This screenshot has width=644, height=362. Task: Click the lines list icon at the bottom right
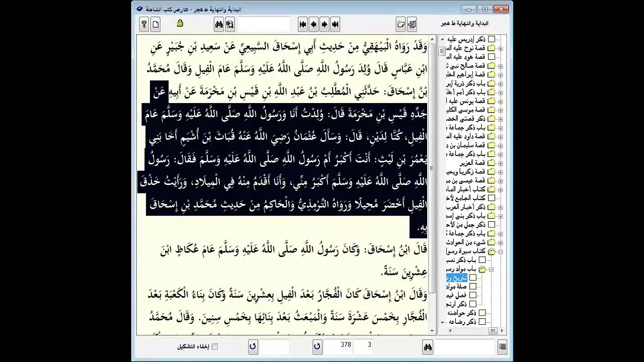tap(502, 346)
